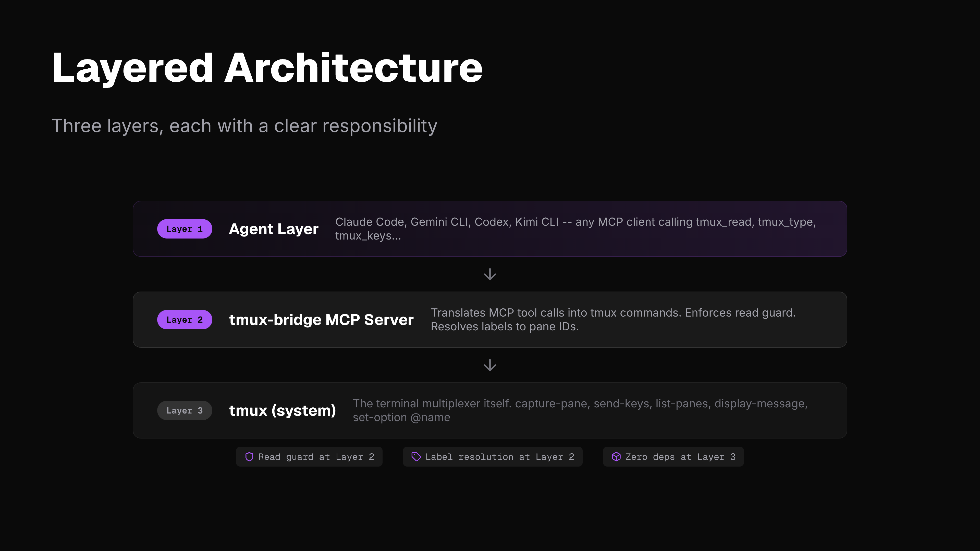
Task: Click the tag icon beside Label resolution
Action: coord(416,457)
